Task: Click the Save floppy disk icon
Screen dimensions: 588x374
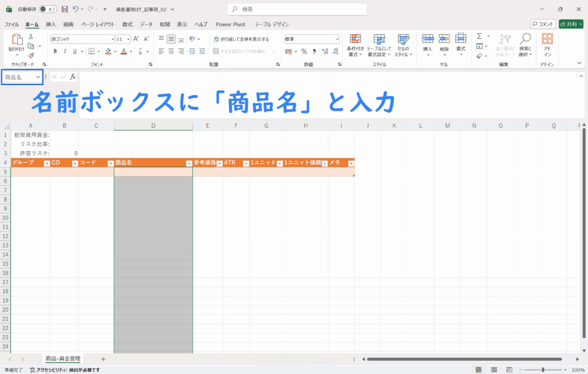Action: 64,9
